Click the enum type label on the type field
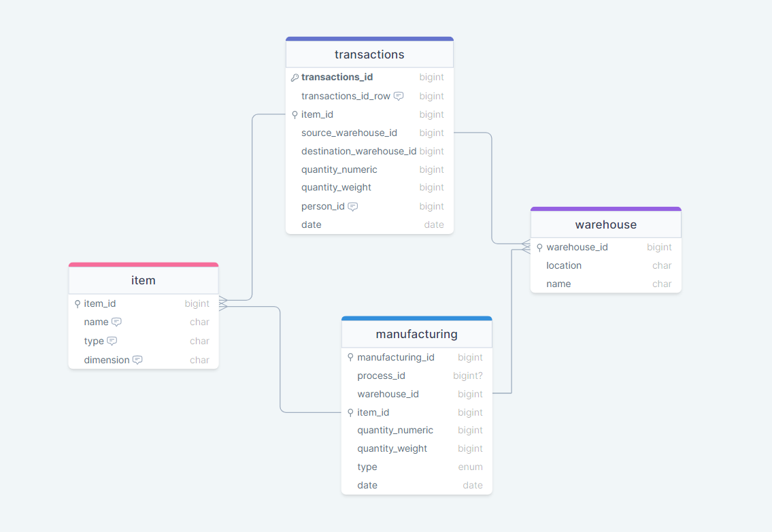The image size is (772, 532). pos(470,467)
